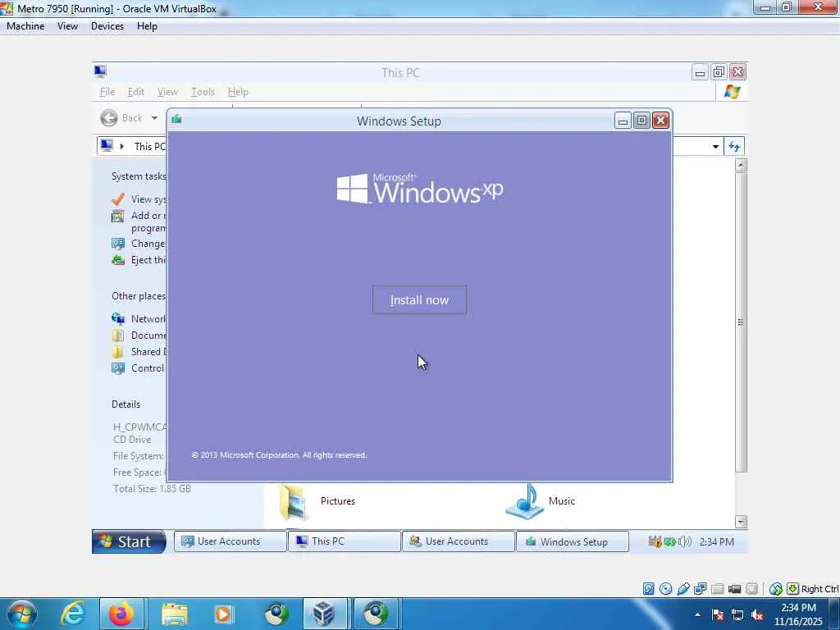Open Windows Media Player from host taskbar
This screenshot has height=630, width=840.
coord(223,614)
